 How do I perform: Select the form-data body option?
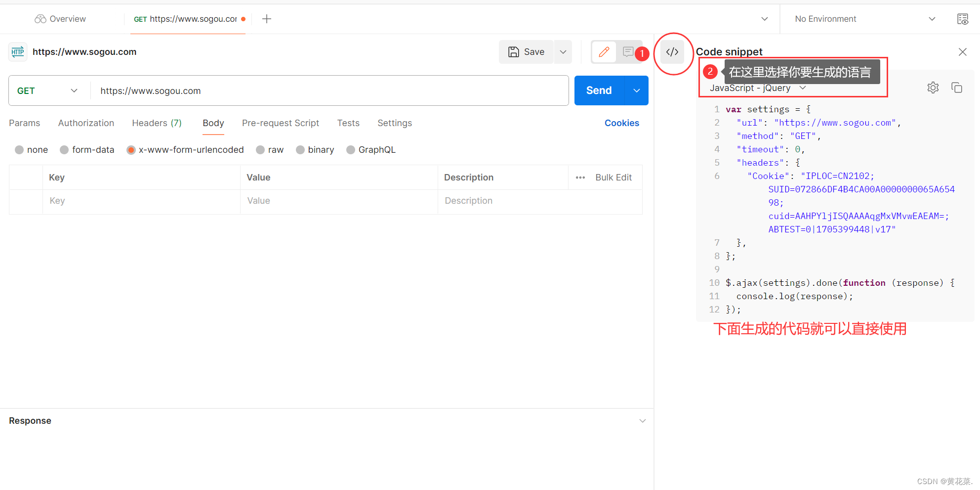point(64,150)
